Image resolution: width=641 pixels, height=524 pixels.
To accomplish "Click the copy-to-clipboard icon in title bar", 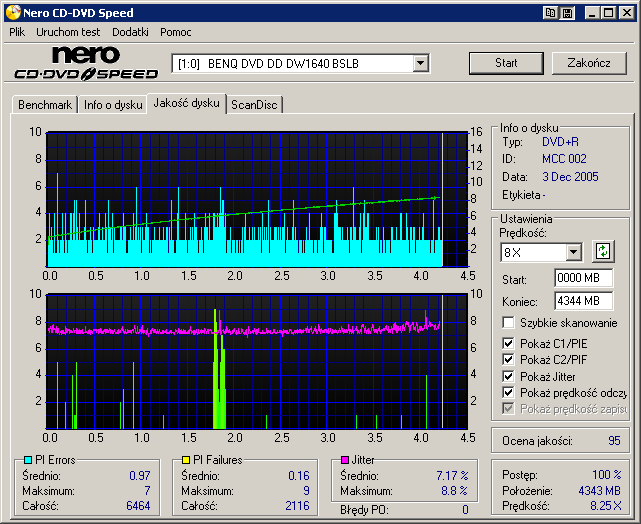I will (551, 13).
